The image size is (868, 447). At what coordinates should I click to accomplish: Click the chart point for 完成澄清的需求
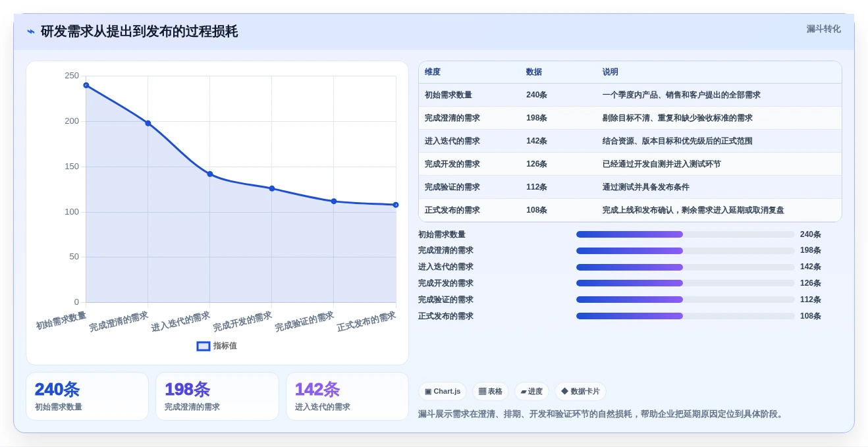148,123
